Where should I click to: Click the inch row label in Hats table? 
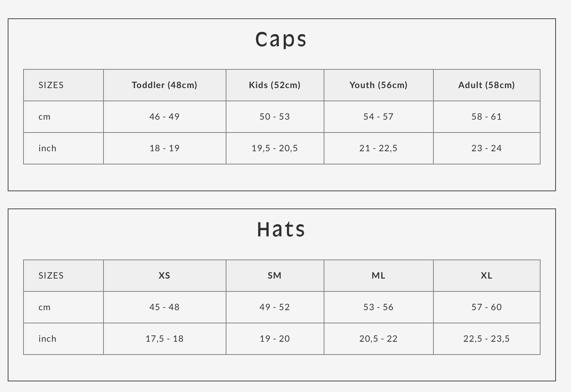(47, 339)
